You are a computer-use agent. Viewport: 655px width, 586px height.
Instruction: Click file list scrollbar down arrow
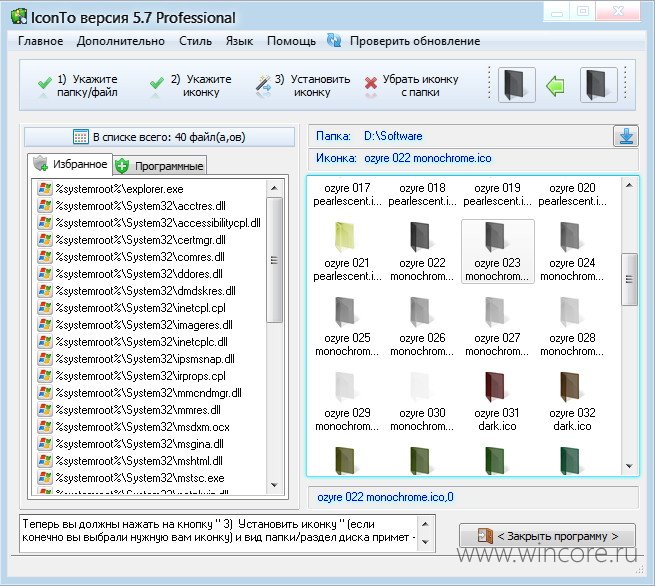(x=274, y=485)
